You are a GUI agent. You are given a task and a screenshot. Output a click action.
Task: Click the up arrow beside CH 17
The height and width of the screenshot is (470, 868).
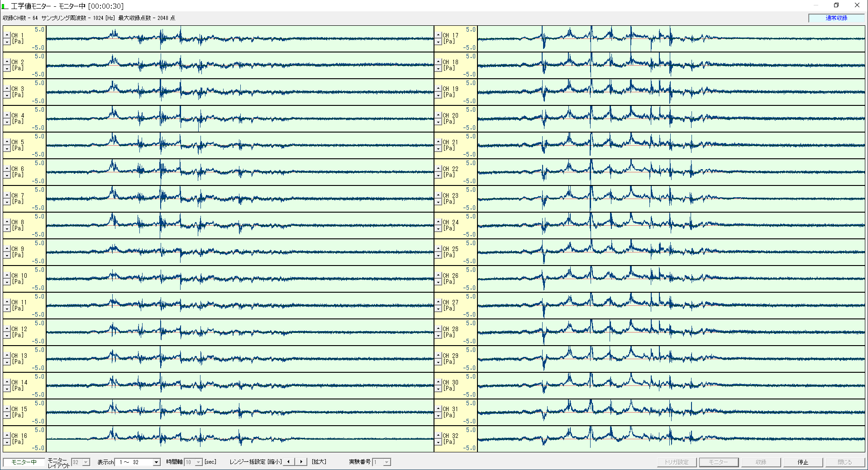pos(438,35)
